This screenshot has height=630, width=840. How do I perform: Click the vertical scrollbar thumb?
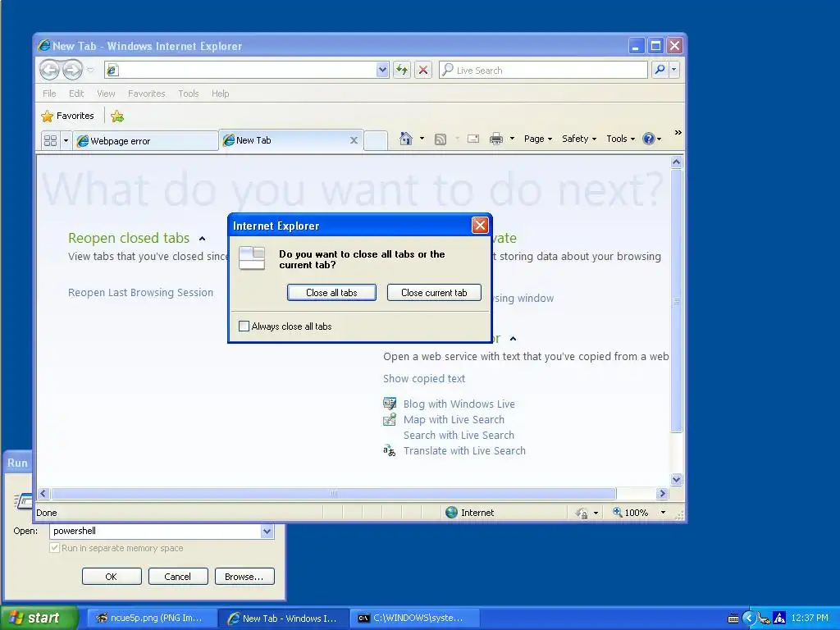[x=676, y=300]
